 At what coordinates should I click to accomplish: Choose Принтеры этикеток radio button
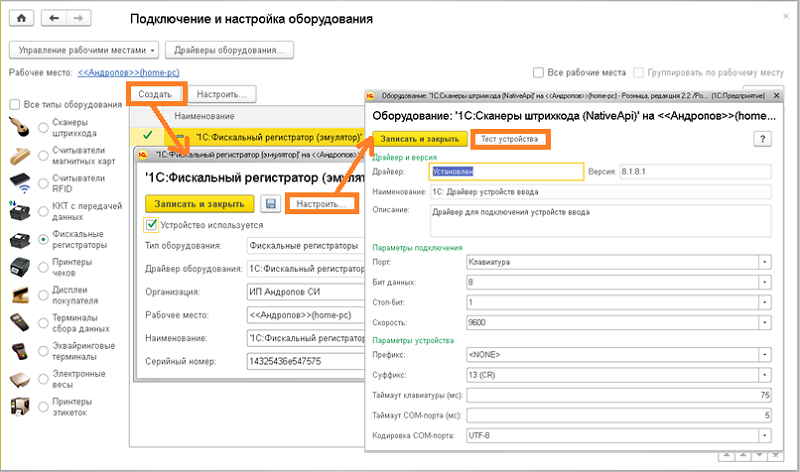click(43, 407)
